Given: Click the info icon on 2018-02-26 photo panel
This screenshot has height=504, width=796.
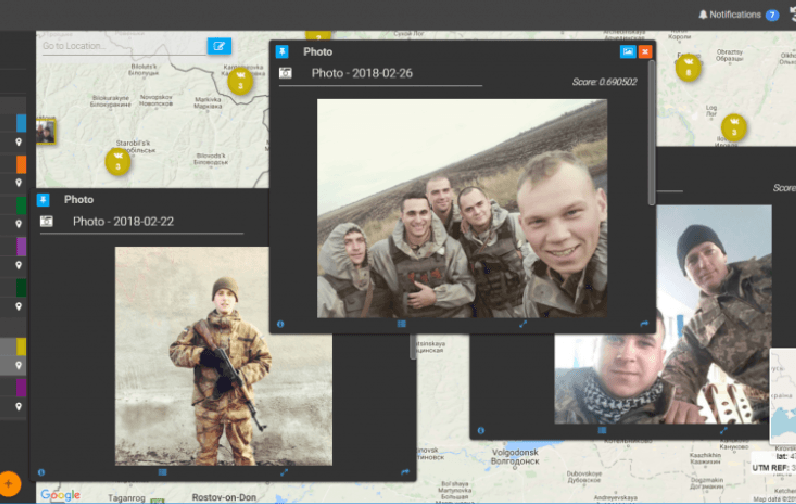Looking at the screenshot, I should (x=281, y=324).
